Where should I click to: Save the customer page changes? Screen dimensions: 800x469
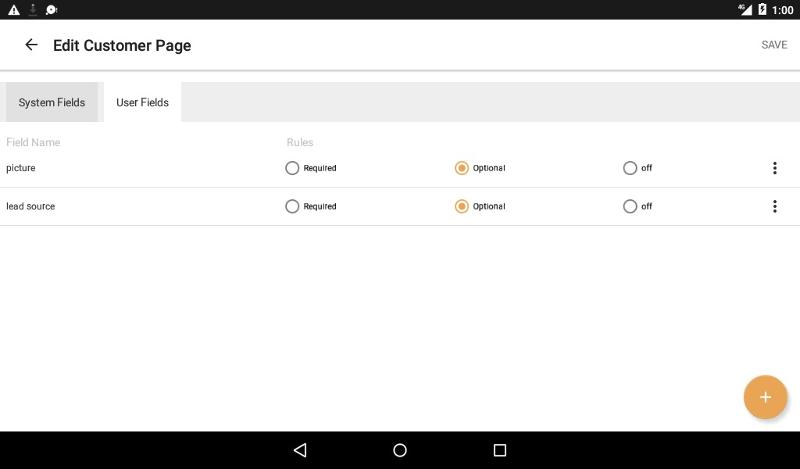coord(774,45)
